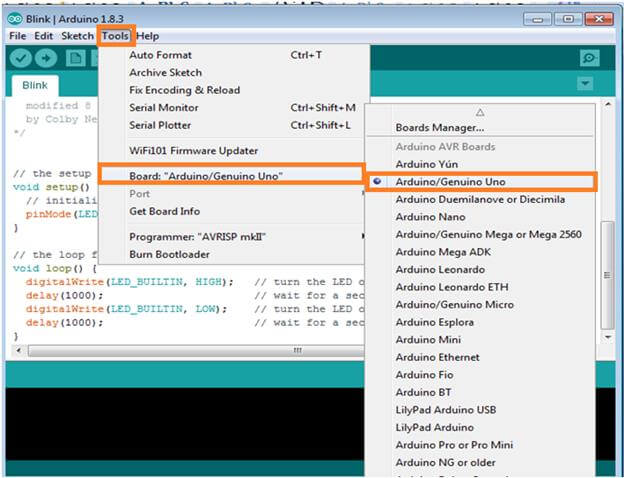The image size is (624, 478).
Task: Launch WiFi101 Firmware Updater
Action: [232, 151]
